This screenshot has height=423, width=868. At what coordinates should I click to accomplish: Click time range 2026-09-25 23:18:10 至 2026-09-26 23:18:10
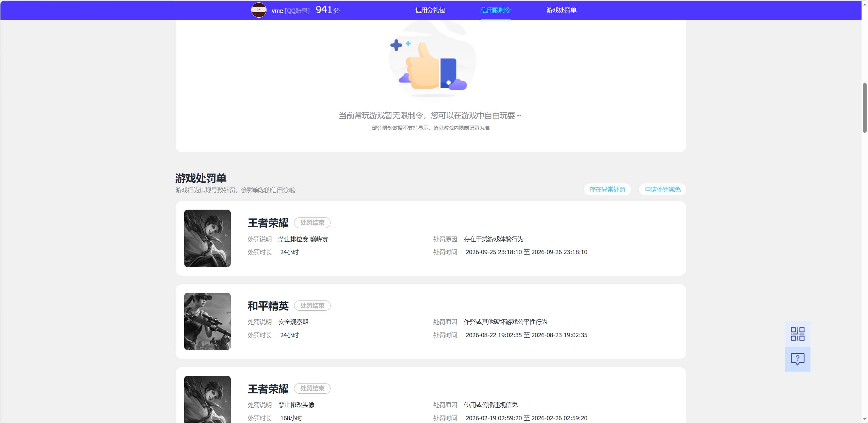click(x=526, y=252)
